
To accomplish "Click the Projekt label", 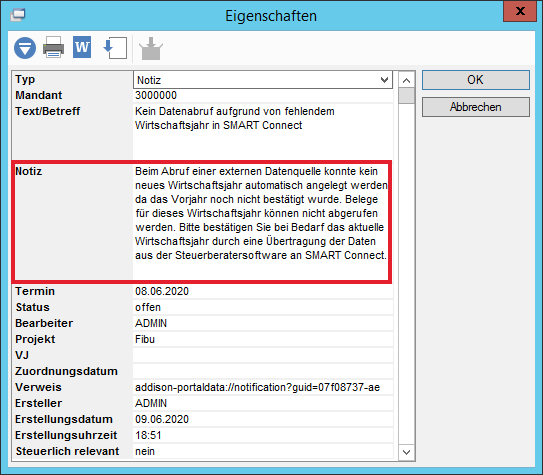I will pos(35,339).
